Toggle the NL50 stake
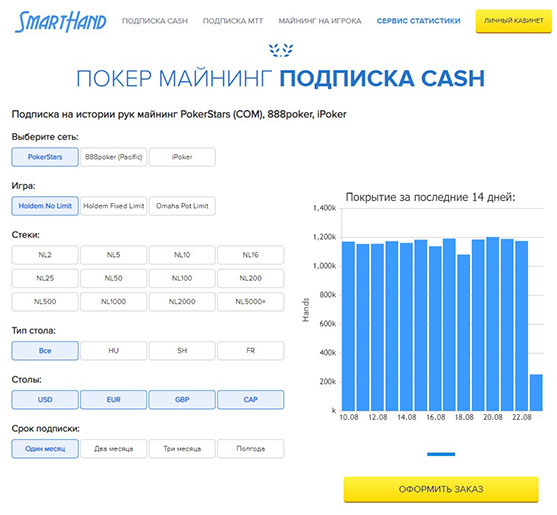This screenshot has height=515, width=557. tap(114, 278)
